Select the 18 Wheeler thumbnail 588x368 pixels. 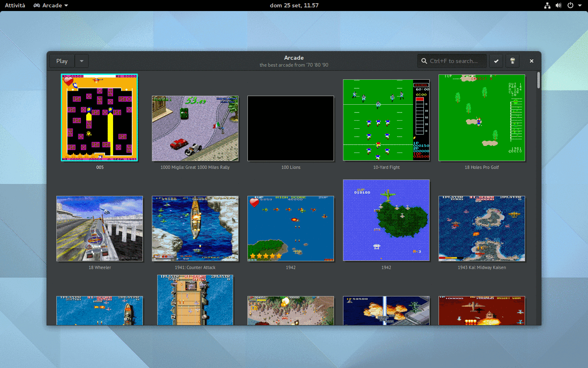pyautogui.click(x=100, y=229)
